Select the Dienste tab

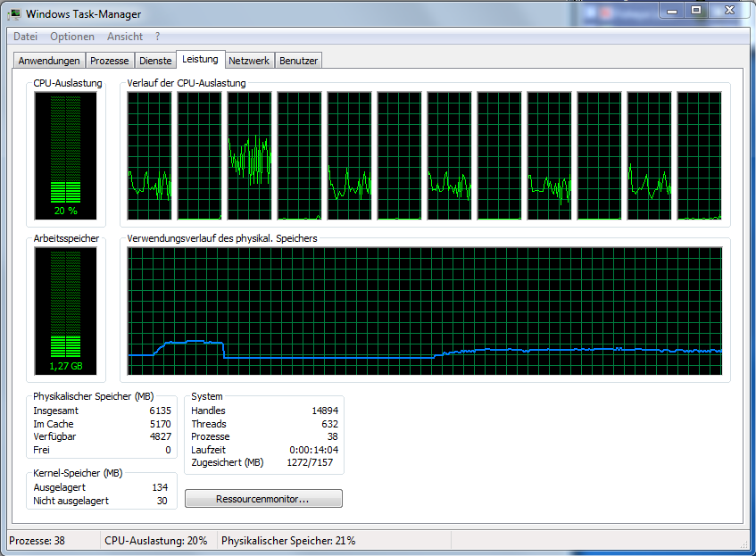tap(155, 61)
